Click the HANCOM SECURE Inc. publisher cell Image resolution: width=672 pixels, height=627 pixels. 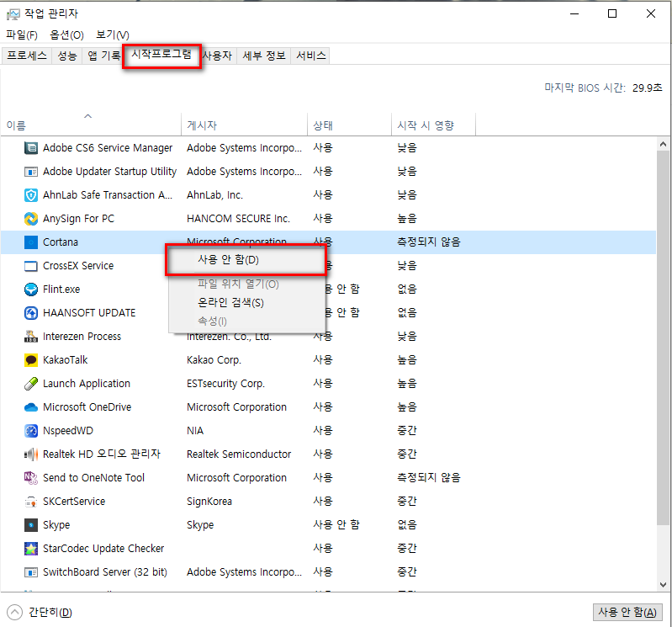click(238, 219)
